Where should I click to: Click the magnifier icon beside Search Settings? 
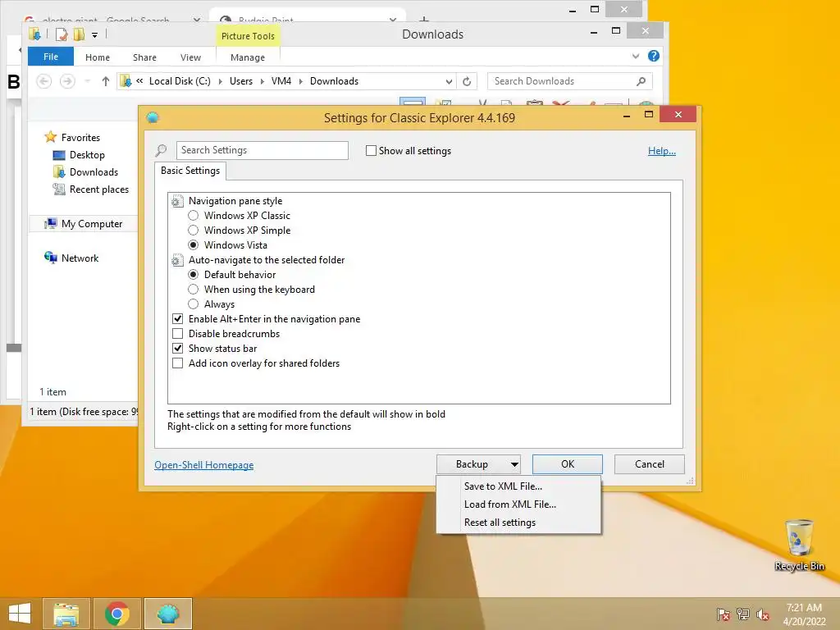pos(162,151)
